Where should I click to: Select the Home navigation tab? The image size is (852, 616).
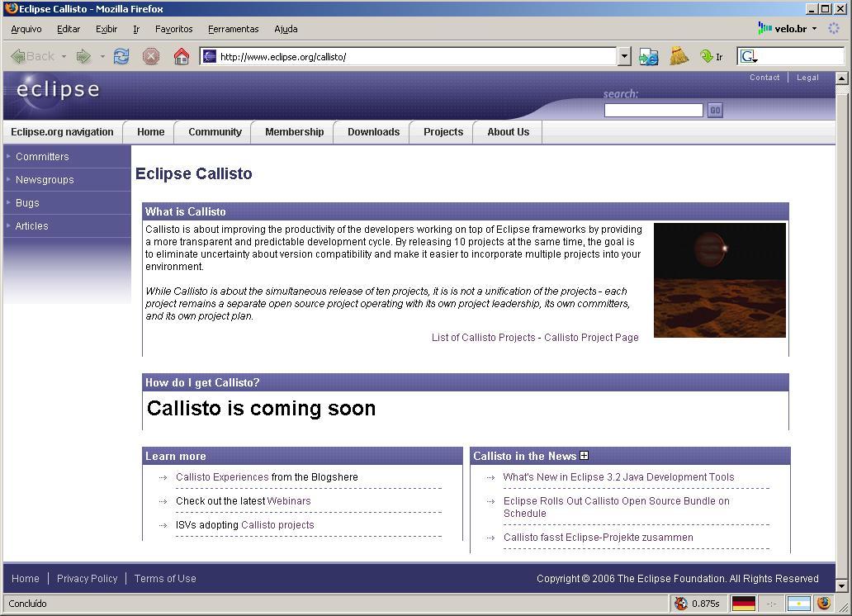150,132
